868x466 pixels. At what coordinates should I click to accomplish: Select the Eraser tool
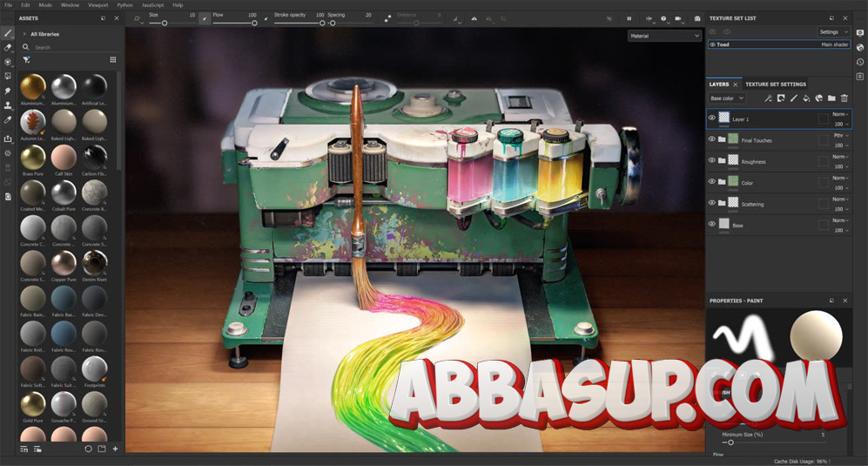(8, 48)
